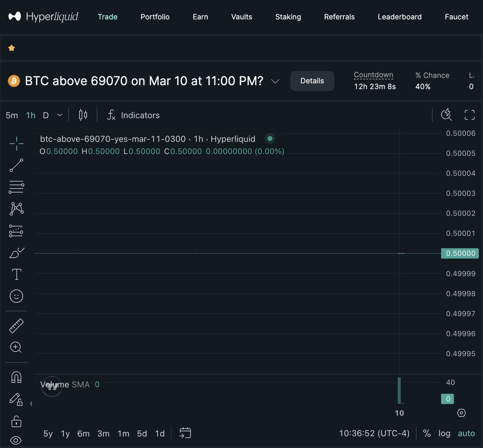
Task: Toggle hide all drawings eye icon
Action: click(x=16, y=440)
